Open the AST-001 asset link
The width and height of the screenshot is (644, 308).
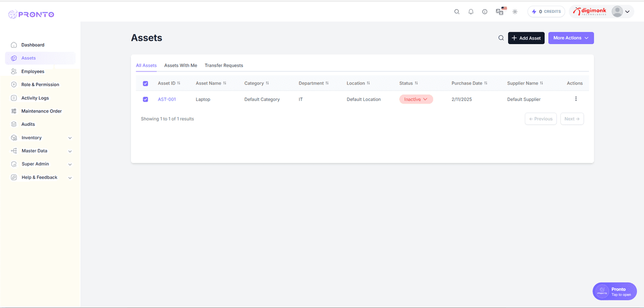tap(167, 99)
